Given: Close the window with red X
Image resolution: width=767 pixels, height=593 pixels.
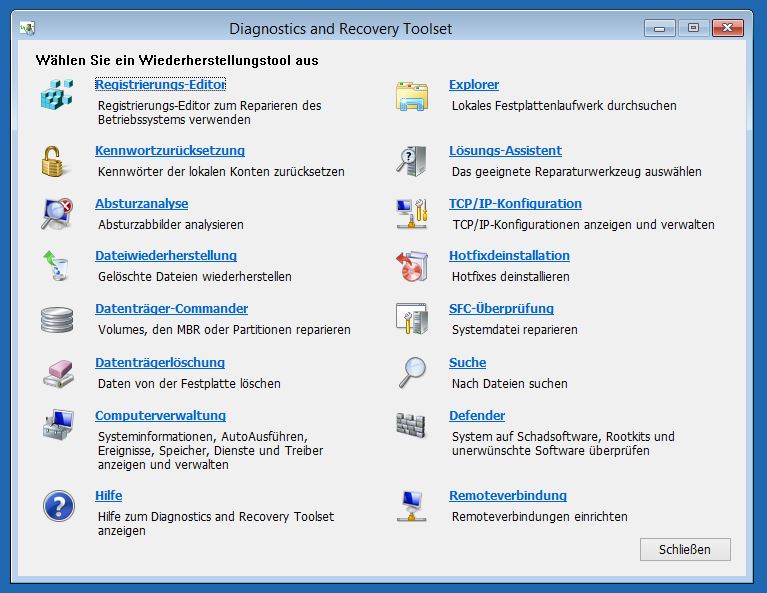Looking at the screenshot, I should click(x=727, y=28).
